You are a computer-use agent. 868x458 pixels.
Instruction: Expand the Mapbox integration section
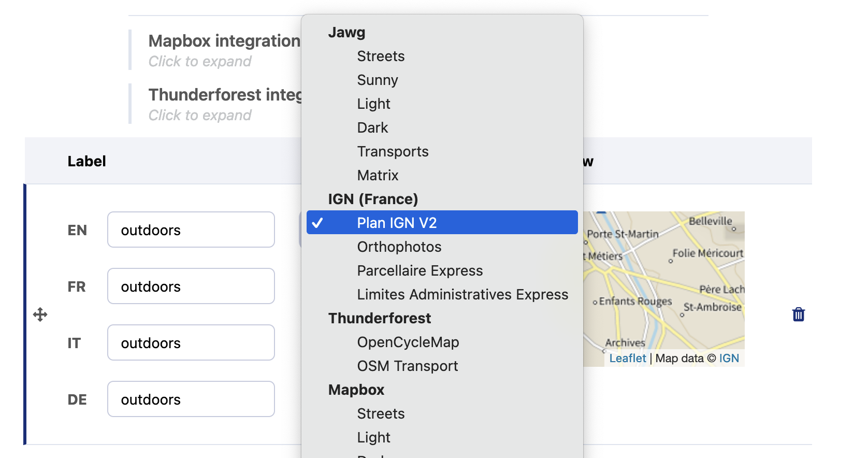click(224, 41)
